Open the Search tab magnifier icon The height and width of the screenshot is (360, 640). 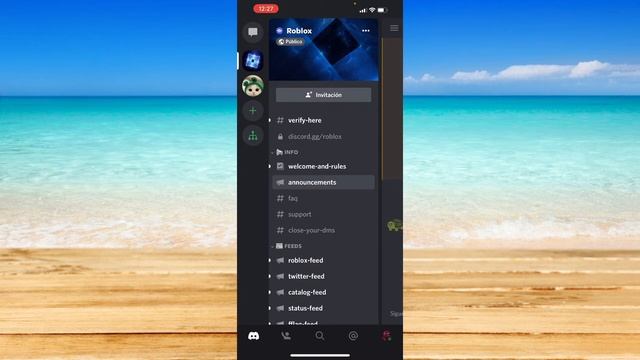tap(320, 336)
